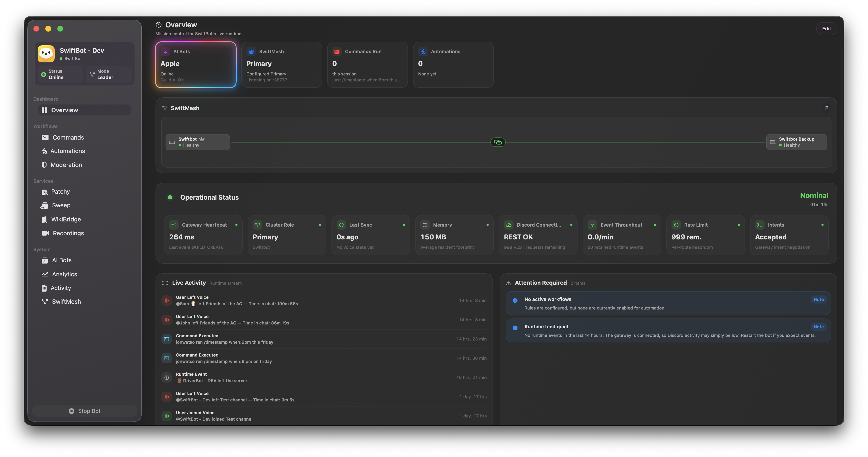Click '@SwiftBot - Dev joined Test channel' entry

[324, 416]
